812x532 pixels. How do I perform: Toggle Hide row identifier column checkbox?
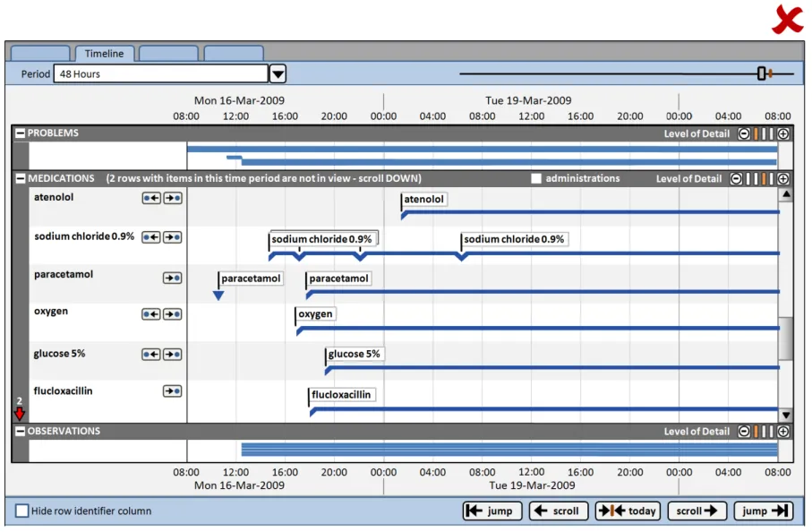point(22,511)
